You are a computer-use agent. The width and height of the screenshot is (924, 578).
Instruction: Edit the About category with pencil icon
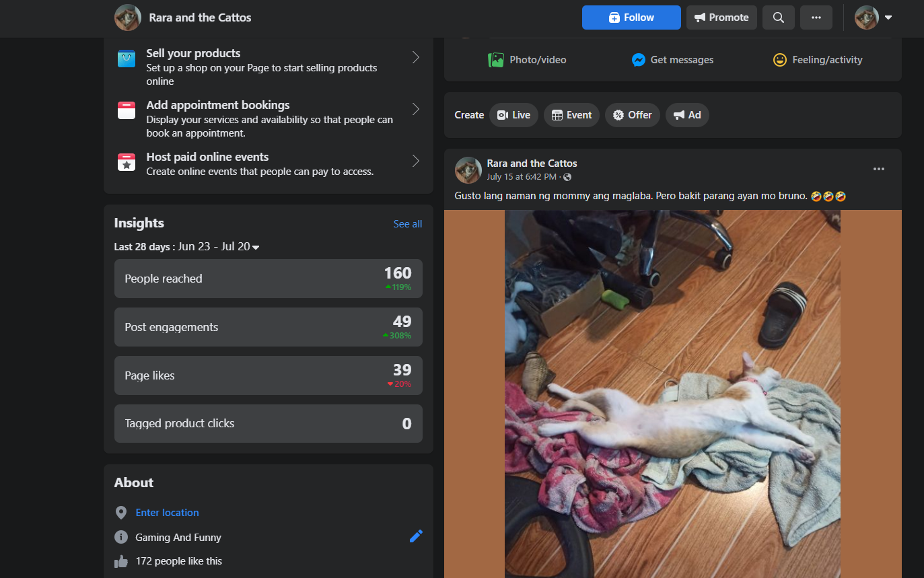point(417,536)
